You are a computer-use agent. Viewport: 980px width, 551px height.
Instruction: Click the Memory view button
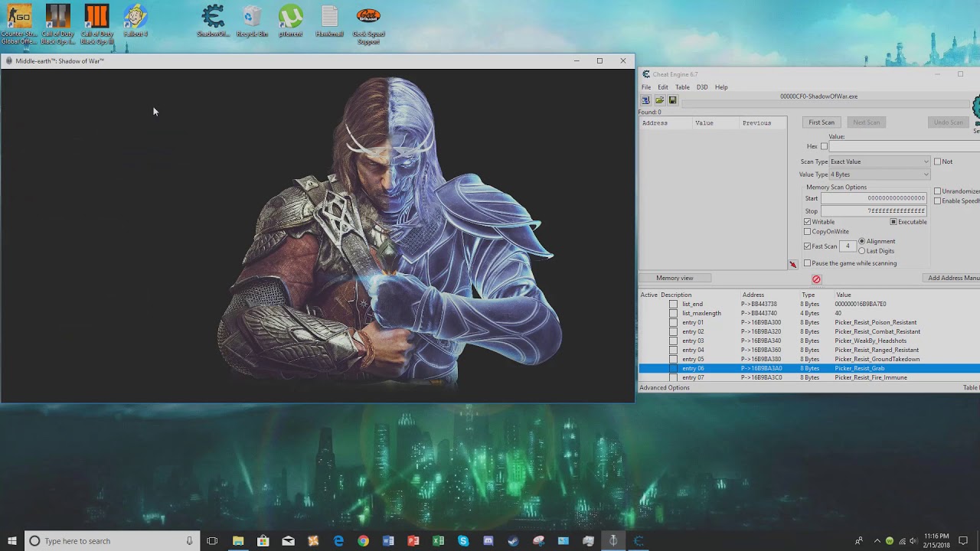pyautogui.click(x=675, y=279)
